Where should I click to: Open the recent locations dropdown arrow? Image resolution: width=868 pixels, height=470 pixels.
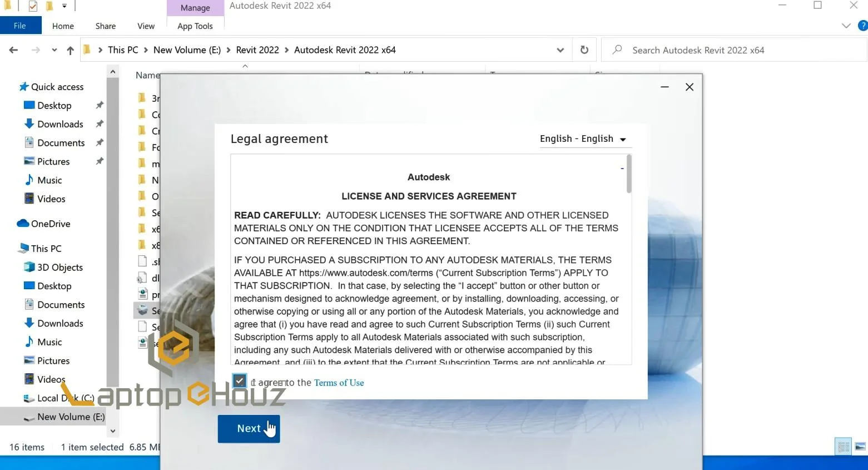click(54, 50)
